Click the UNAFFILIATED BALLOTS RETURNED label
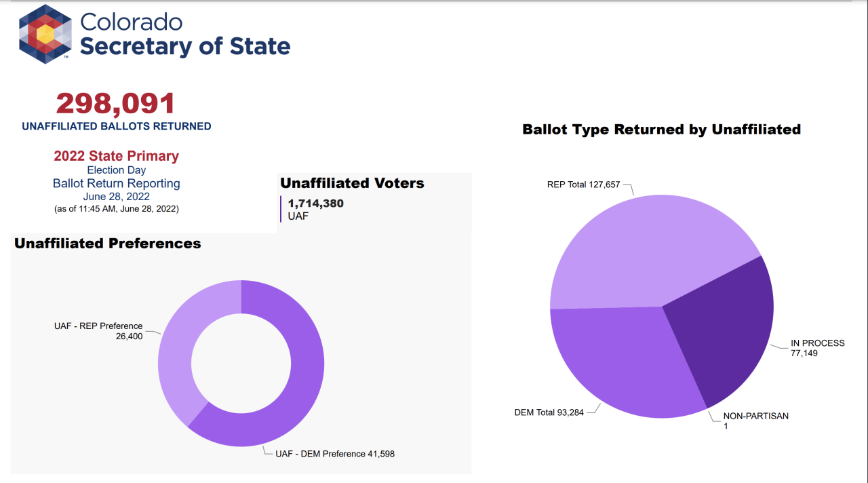868x483 pixels. pos(116,126)
